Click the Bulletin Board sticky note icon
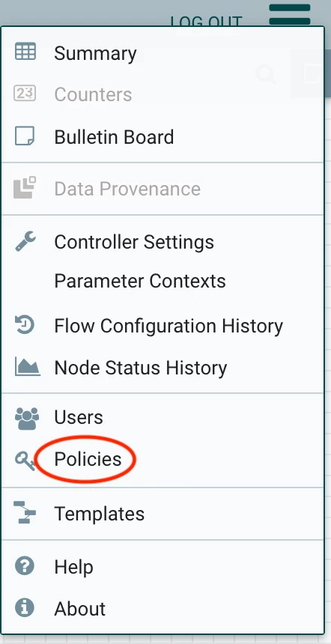Screen dimensions: 331x644 pos(25,136)
